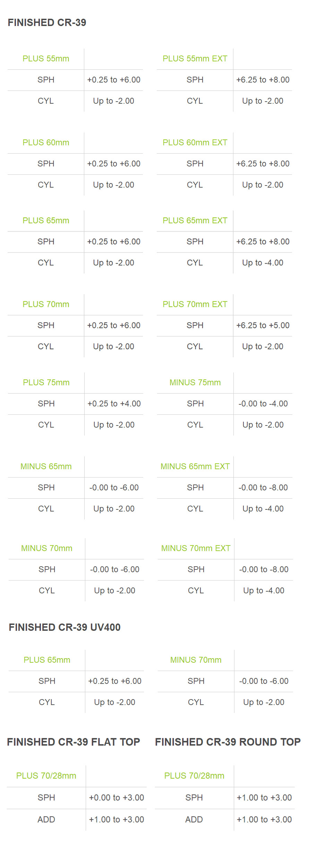Select the PLUS 65mm EXT header
The height and width of the screenshot is (868, 309).
point(195,221)
